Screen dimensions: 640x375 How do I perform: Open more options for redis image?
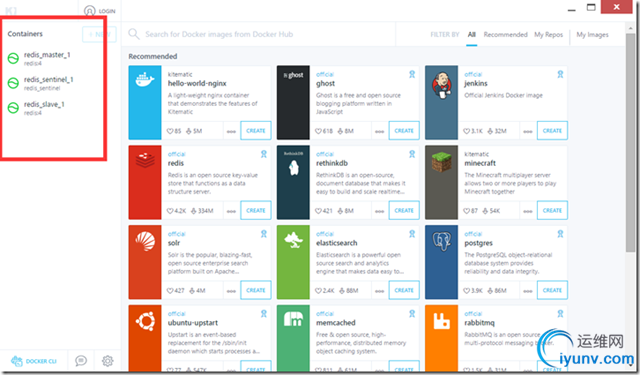tap(231, 211)
